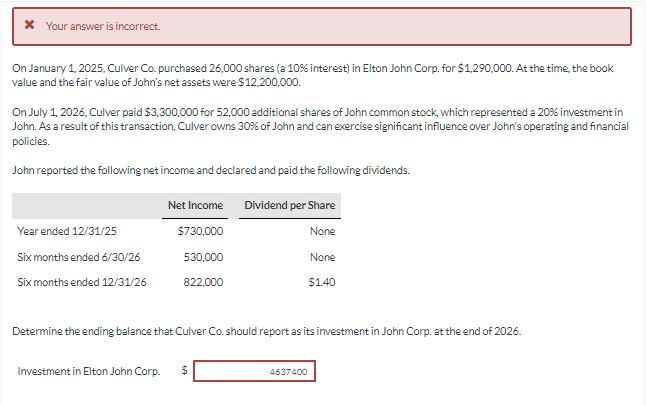This screenshot has height=405, width=646.
Task: Click the $730,000 net income value
Action: click(x=200, y=231)
